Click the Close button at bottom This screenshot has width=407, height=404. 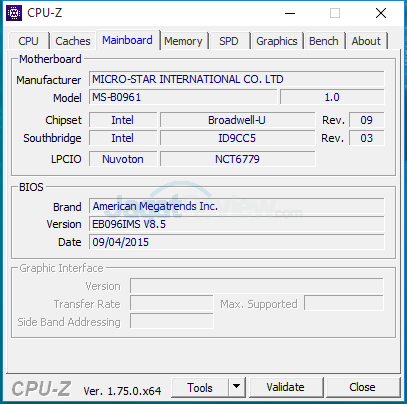click(x=363, y=387)
